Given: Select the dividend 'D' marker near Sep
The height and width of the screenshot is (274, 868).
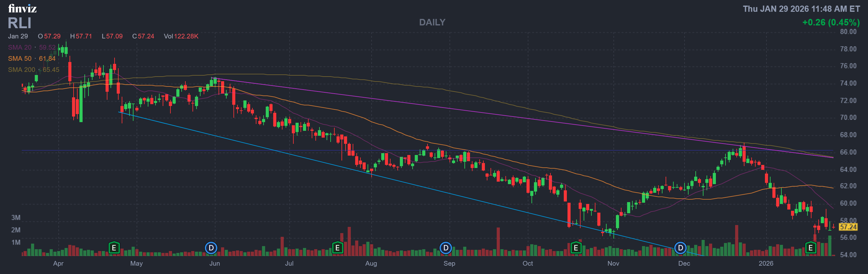Looking at the screenshot, I should pyautogui.click(x=445, y=248).
